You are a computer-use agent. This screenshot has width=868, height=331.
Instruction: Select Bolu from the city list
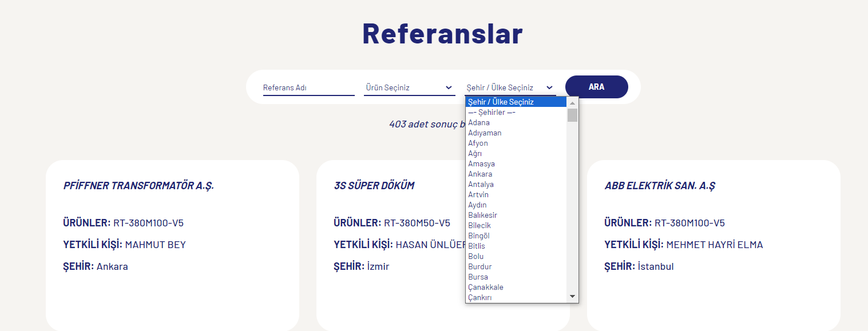coord(516,256)
